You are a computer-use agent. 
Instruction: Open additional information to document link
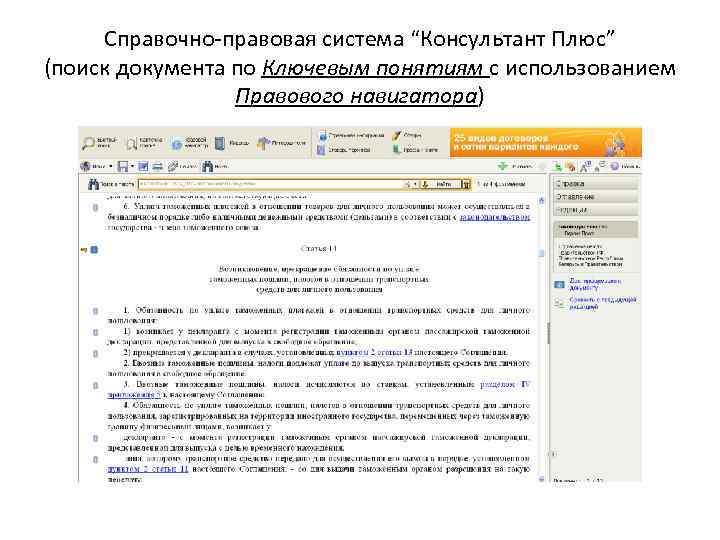[595, 284]
